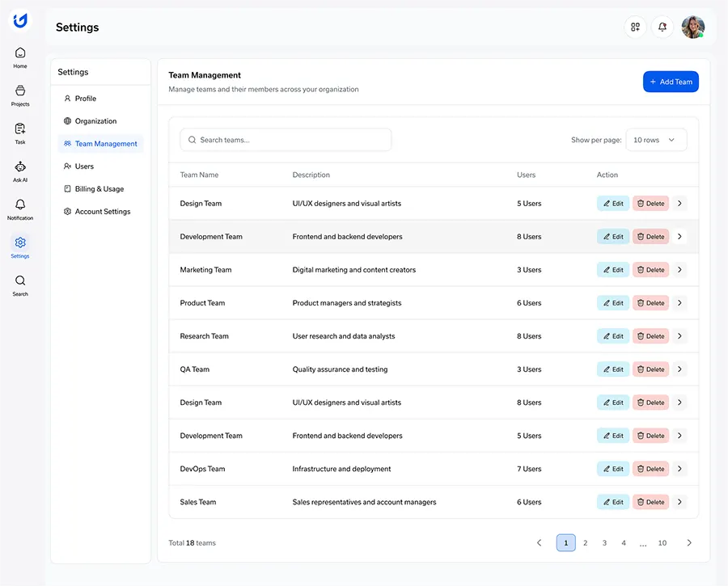Edit the Research Team entry
This screenshot has width=728, height=586.
pos(613,336)
